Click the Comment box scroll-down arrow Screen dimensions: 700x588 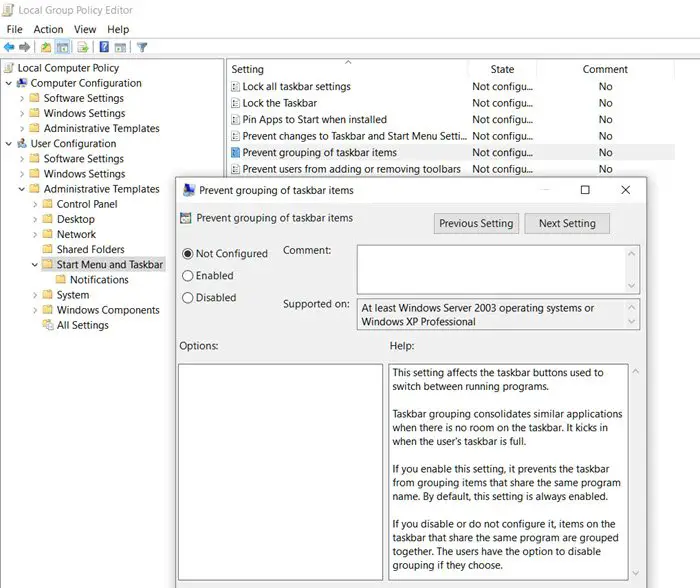[x=631, y=285]
